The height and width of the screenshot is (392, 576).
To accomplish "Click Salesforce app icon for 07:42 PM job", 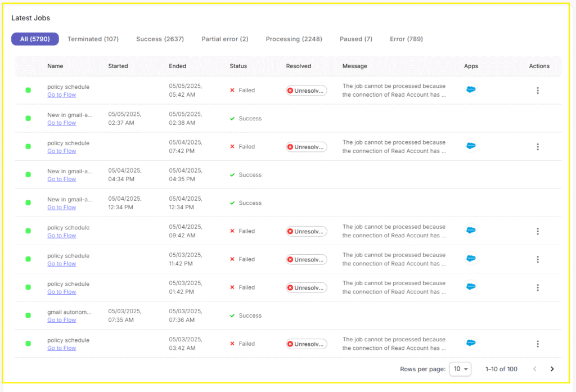I will pos(471,146).
